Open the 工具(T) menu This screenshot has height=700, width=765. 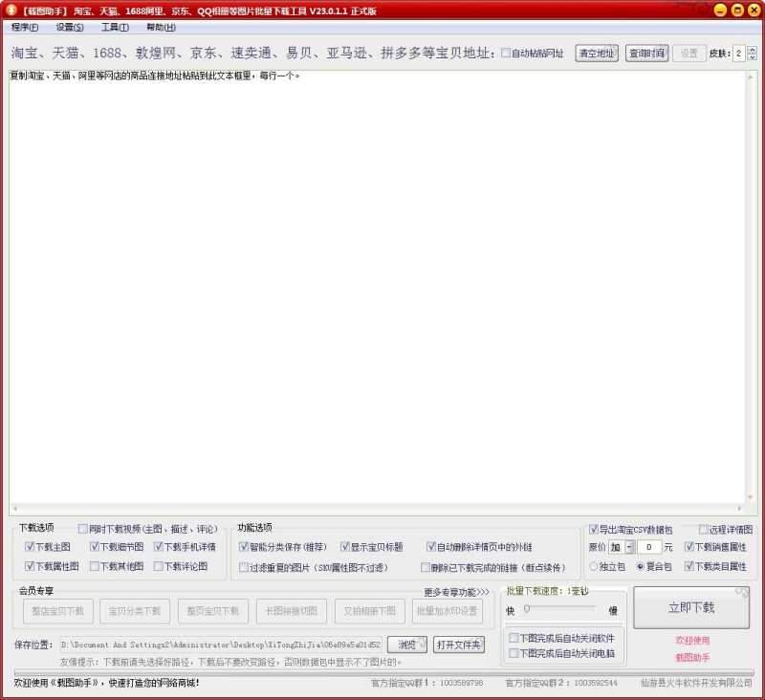click(x=115, y=27)
